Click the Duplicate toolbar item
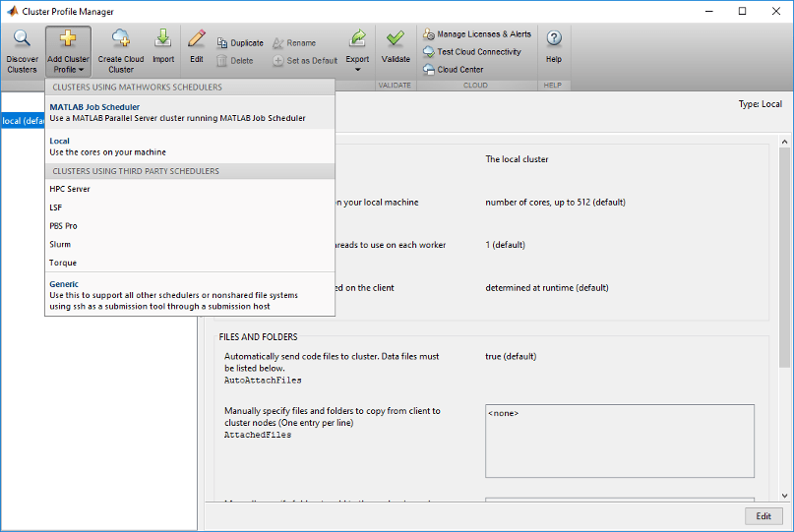 240,43
